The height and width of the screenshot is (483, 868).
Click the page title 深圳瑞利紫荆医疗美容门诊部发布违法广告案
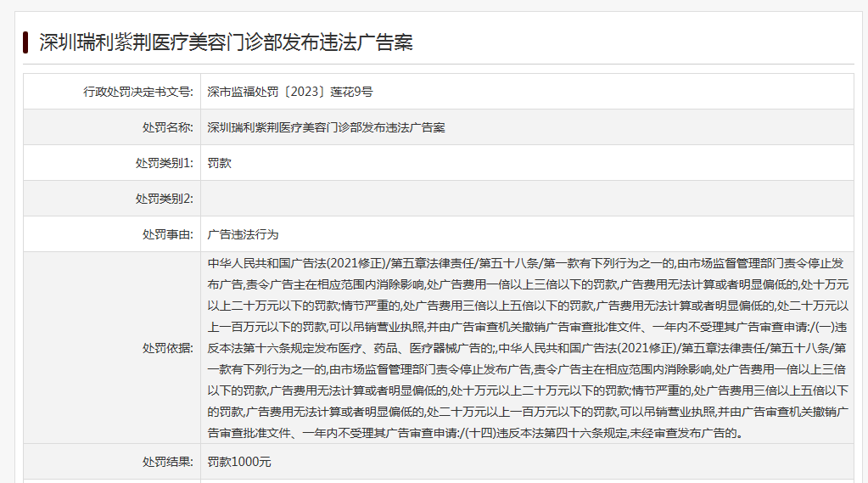click(x=226, y=42)
